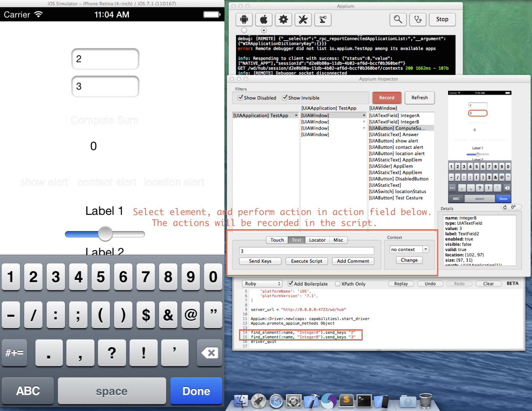Open general settings gear in Appium
This screenshot has width=532, height=411.
coord(284,19)
